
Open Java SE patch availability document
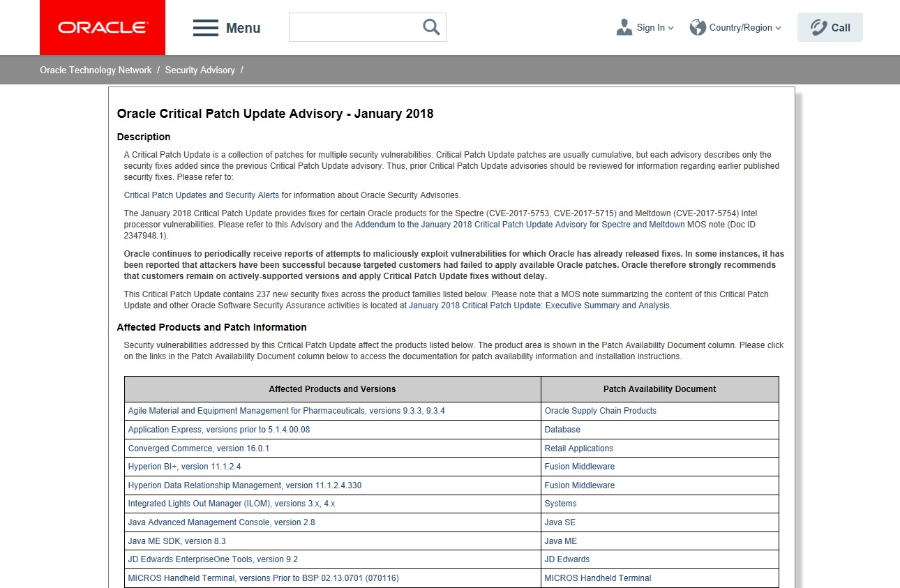click(560, 522)
